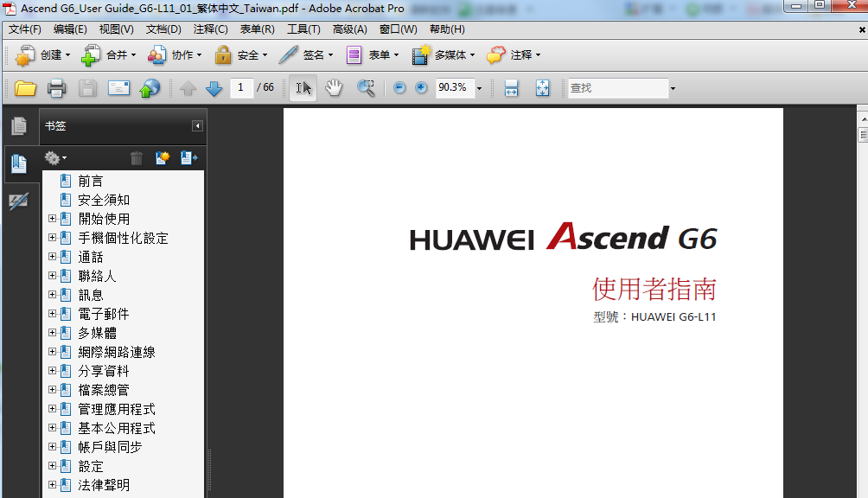This screenshot has height=498, width=868.
Task: Expand the 電子郵件 bookmark
Action: pyautogui.click(x=52, y=314)
